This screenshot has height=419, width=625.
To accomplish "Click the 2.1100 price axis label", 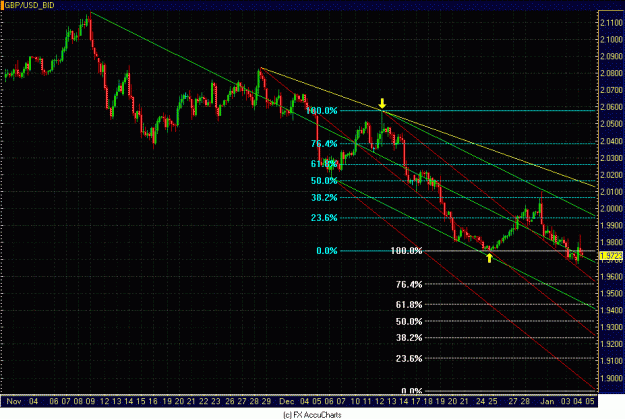I will click(611, 23).
